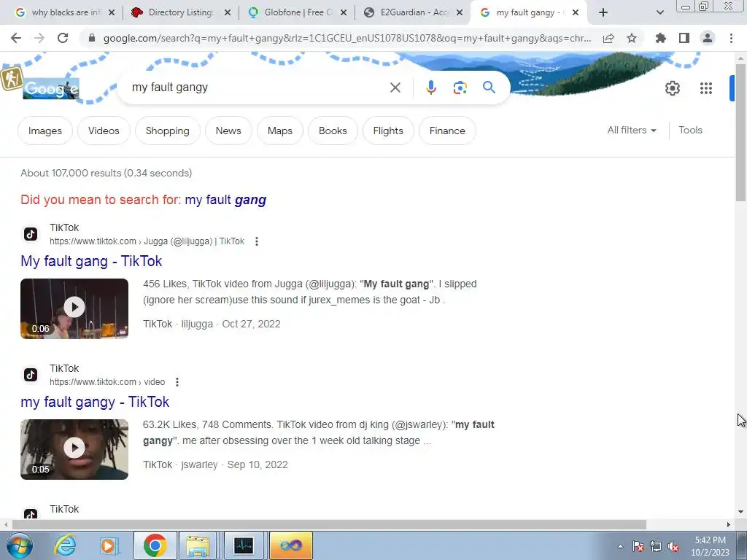Filter results by Images
The width and height of the screenshot is (747, 560).
point(45,131)
